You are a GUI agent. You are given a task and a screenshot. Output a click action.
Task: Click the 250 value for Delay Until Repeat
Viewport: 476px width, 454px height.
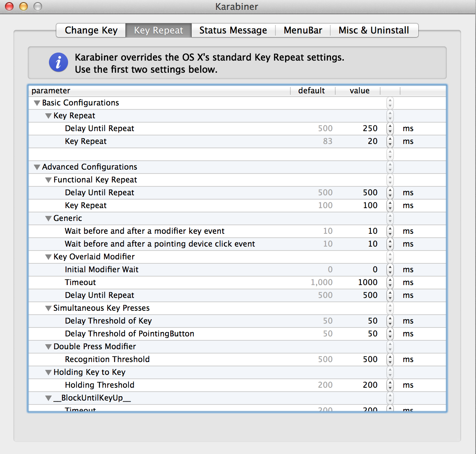[370, 129]
